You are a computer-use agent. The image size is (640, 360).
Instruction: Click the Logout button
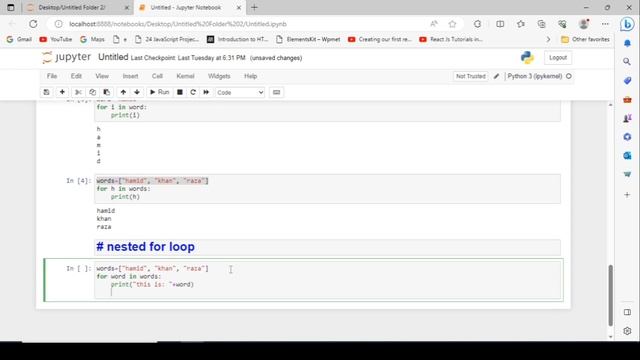(x=558, y=58)
